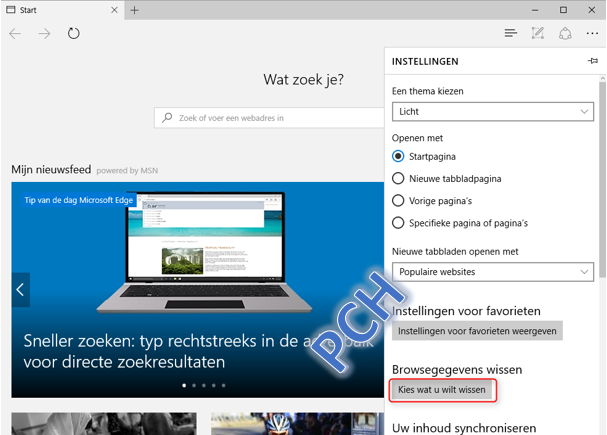Select Vorige pagina's radio option
The height and width of the screenshot is (435, 607).
click(x=398, y=200)
